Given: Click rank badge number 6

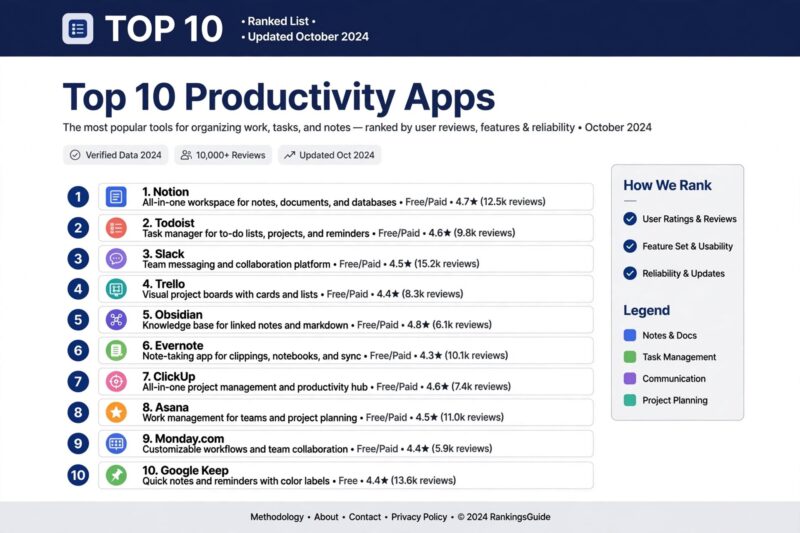Looking at the screenshot, I should 78,350.
